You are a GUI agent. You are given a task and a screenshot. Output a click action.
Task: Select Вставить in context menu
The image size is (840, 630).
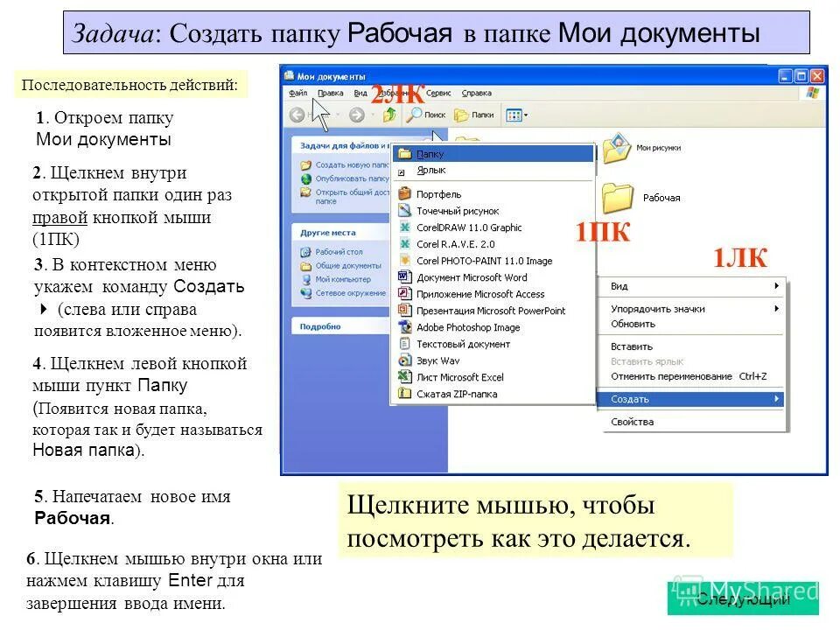coord(690,346)
